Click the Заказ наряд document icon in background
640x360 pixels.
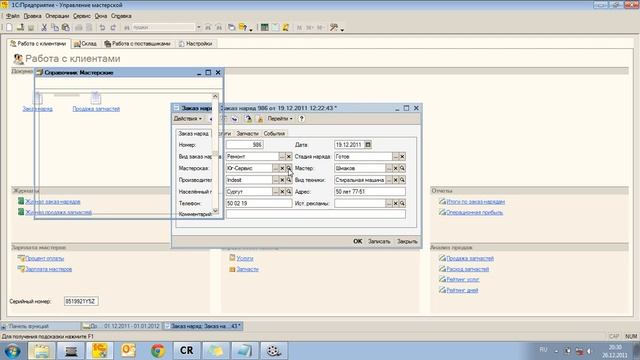click(38, 98)
